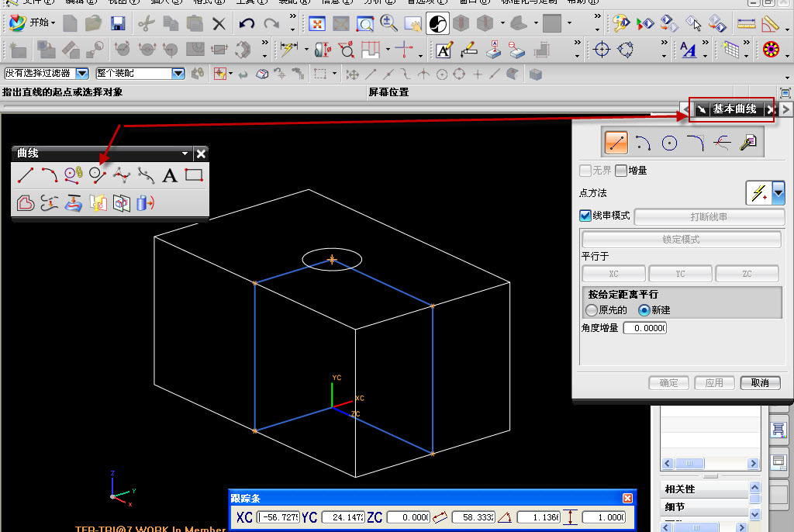The width and height of the screenshot is (794, 532).
Task: Toggle the 增量 checkbox
Action: point(621,171)
